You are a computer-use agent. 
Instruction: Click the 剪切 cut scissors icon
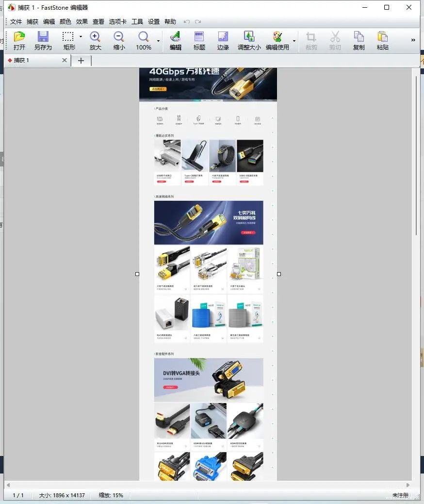tap(335, 40)
